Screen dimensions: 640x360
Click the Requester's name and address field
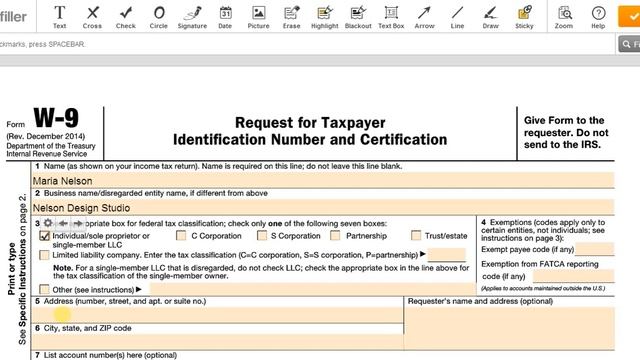[509, 328]
